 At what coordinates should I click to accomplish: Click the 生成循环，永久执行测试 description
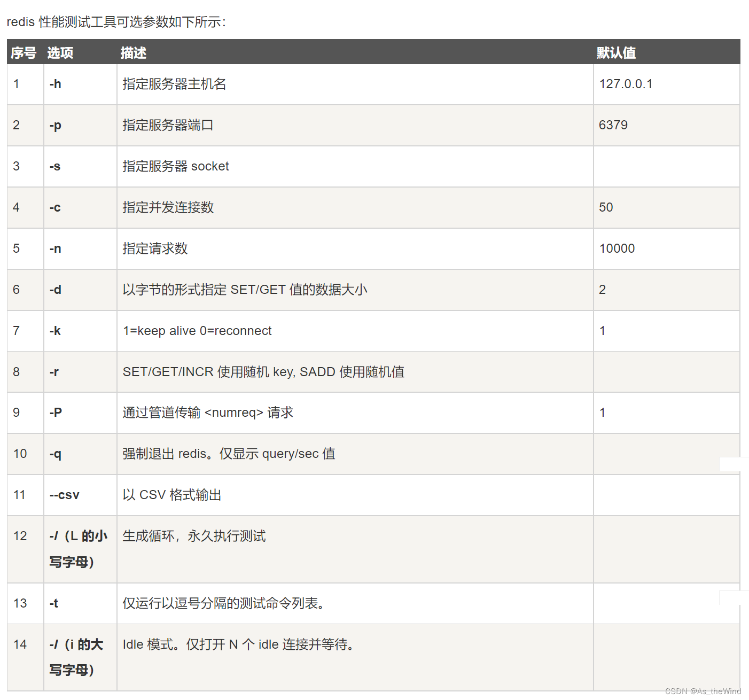[x=194, y=536]
